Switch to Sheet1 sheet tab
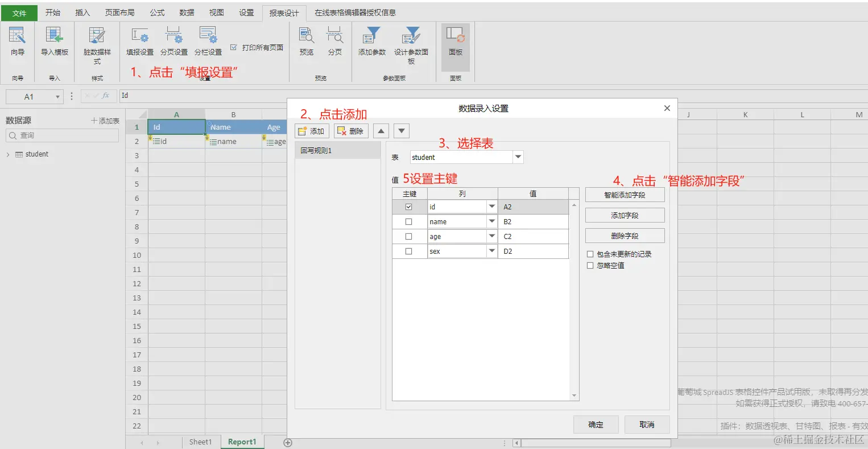 (x=200, y=442)
